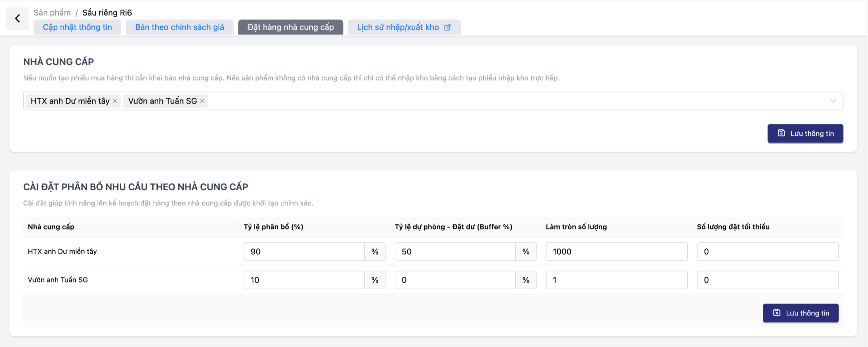Click buffer percent field for HTX anh Dư
This screenshot has width=868, height=347.
point(454,252)
